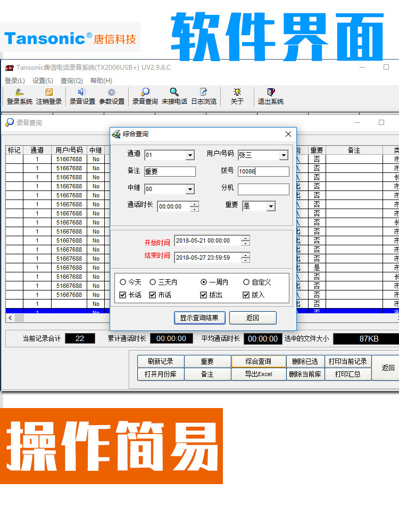Click the 通道 column header
The image size is (399, 532).
click(x=37, y=151)
